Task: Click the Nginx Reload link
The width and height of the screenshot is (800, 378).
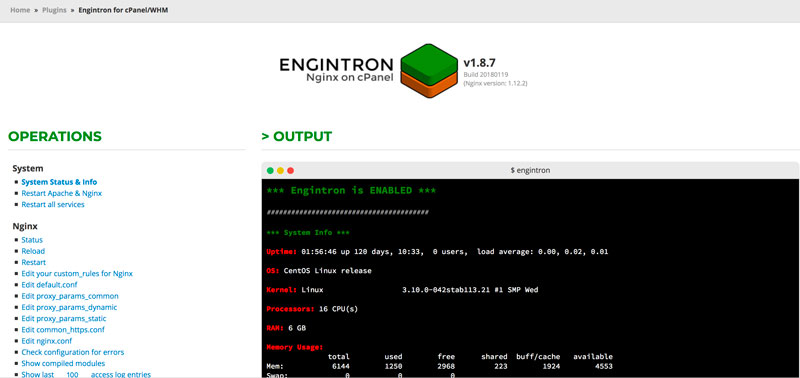Action: click(x=33, y=251)
